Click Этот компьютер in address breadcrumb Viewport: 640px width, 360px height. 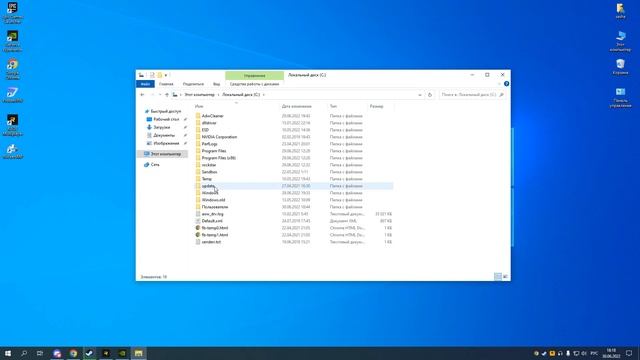(x=199, y=95)
